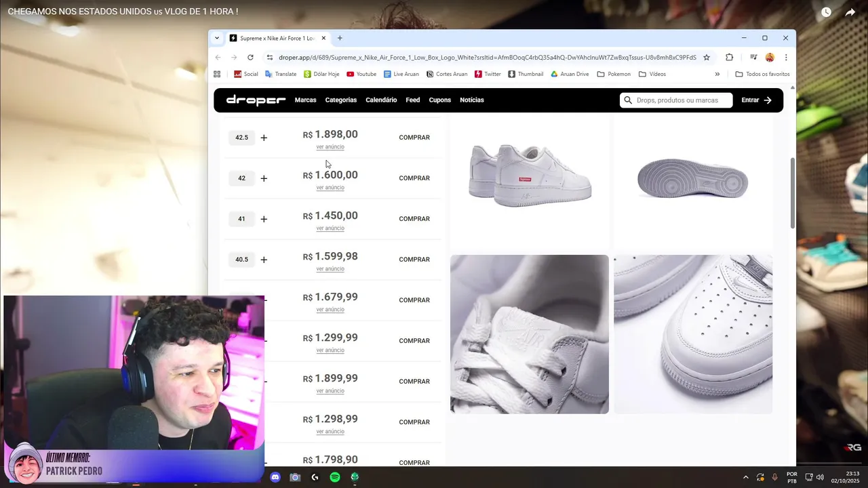The width and height of the screenshot is (868, 488).
Task: Open the Cupons menu item
Action: (439, 100)
